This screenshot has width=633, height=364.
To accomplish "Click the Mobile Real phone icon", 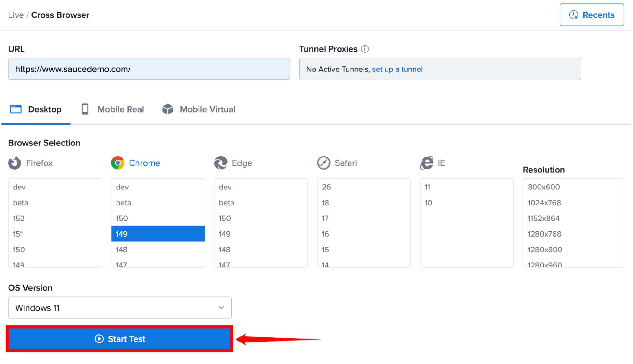I will [x=85, y=109].
